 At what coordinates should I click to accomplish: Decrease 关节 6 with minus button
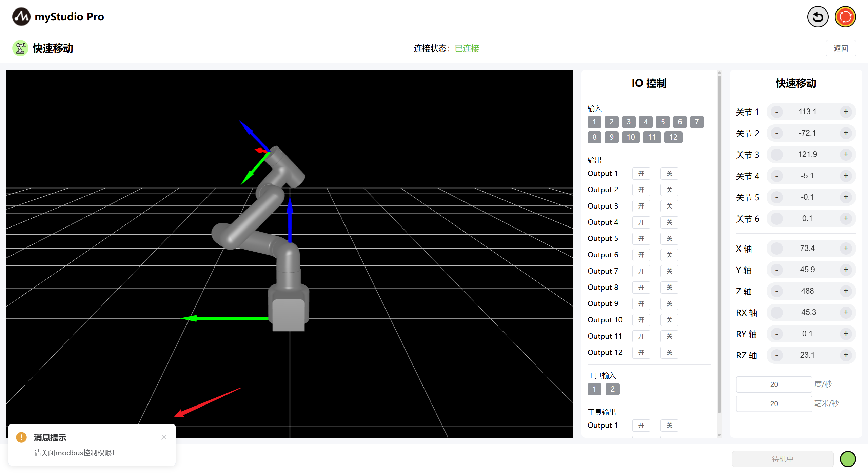click(x=777, y=218)
